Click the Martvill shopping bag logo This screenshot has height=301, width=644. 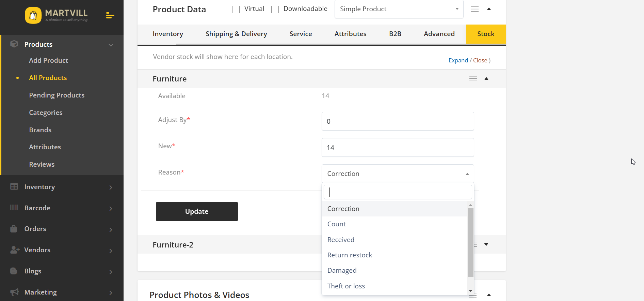pyautogui.click(x=33, y=15)
